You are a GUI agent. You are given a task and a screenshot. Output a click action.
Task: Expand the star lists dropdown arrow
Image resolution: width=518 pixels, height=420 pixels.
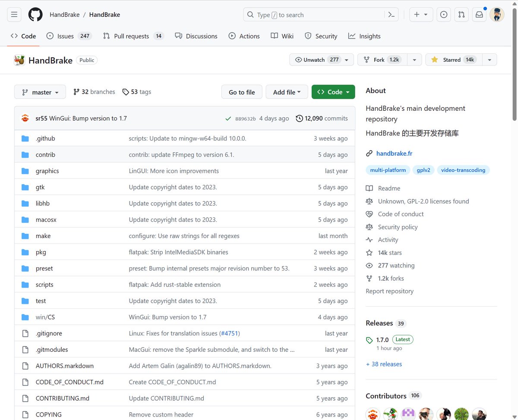[490, 60]
